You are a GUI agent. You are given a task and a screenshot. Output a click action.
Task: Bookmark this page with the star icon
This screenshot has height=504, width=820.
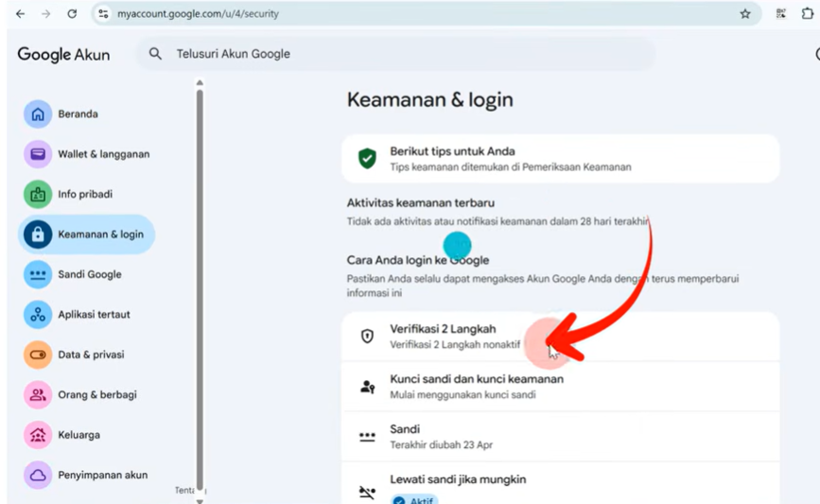coord(745,14)
